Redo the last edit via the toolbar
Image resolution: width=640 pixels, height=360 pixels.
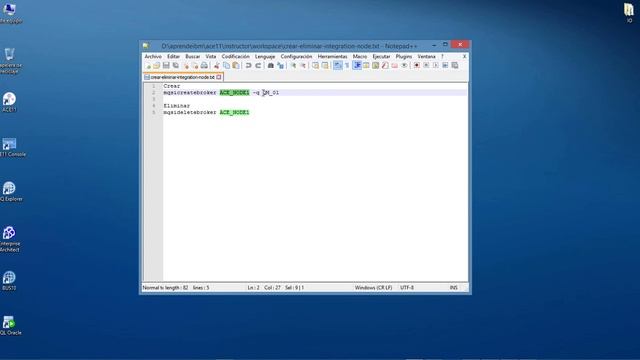point(258,66)
